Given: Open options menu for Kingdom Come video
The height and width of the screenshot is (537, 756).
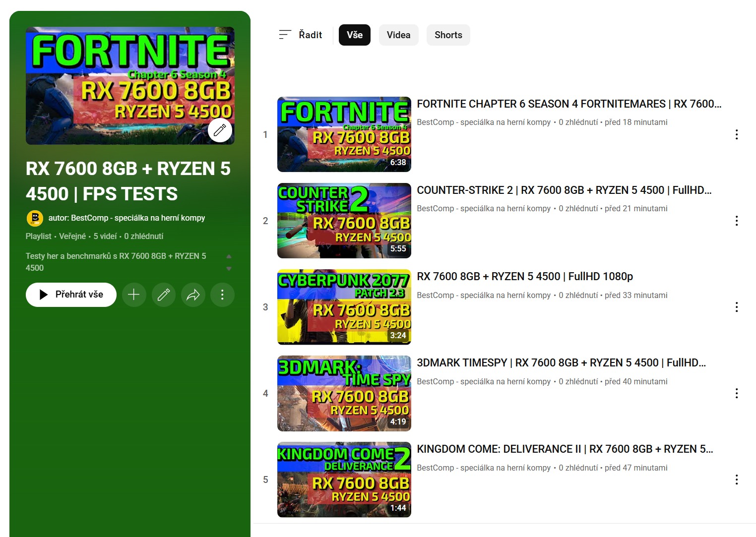Looking at the screenshot, I should tap(737, 479).
